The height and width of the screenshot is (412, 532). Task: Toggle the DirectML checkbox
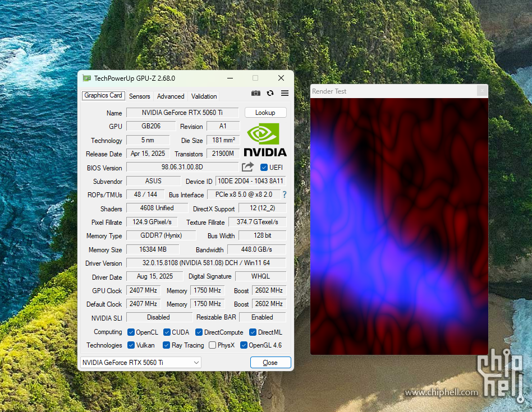point(253,332)
